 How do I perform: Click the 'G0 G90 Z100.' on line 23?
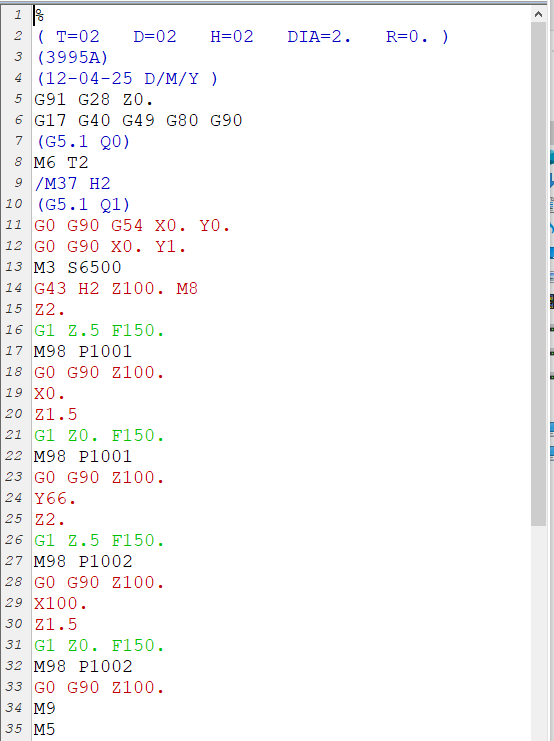pyautogui.click(x=99, y=477)
